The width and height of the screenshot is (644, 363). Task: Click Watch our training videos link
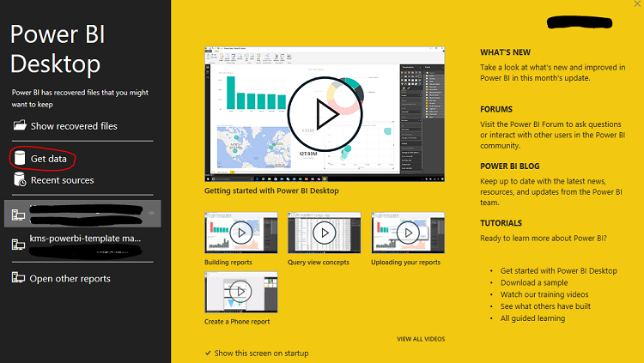pyautogui.click(x=544, y=294)
